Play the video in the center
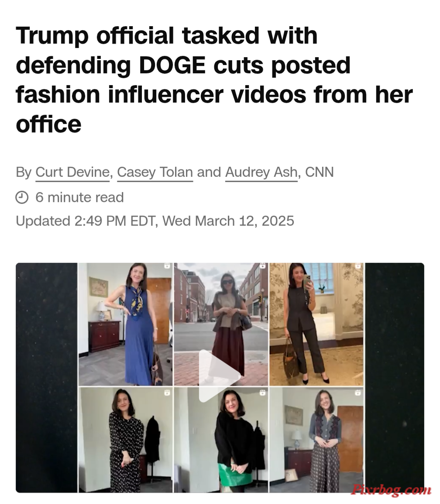The height and width of the screenshot is (504, 440). click(220, 376)
